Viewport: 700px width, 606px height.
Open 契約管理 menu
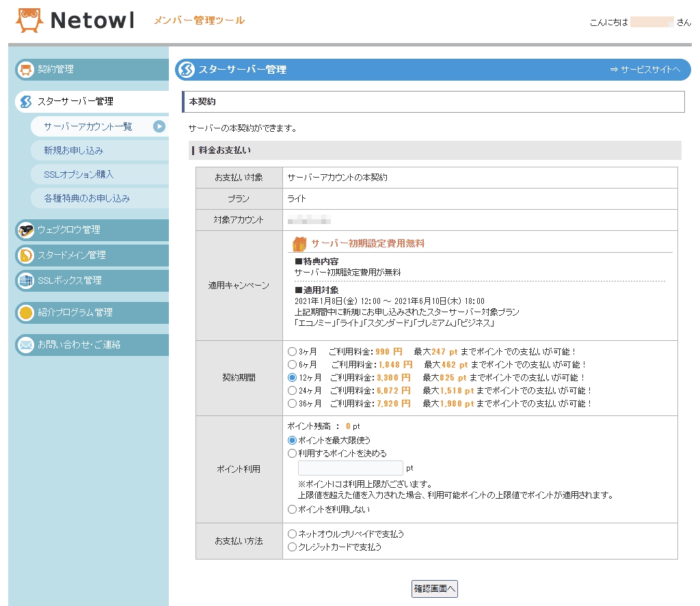pos(92,70)
